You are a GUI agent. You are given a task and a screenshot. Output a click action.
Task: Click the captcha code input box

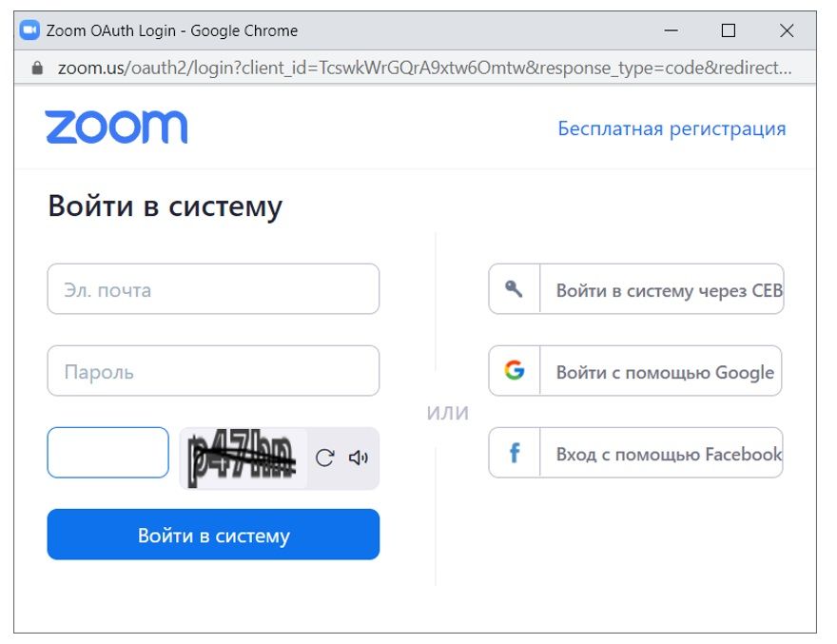click(107, 452)
